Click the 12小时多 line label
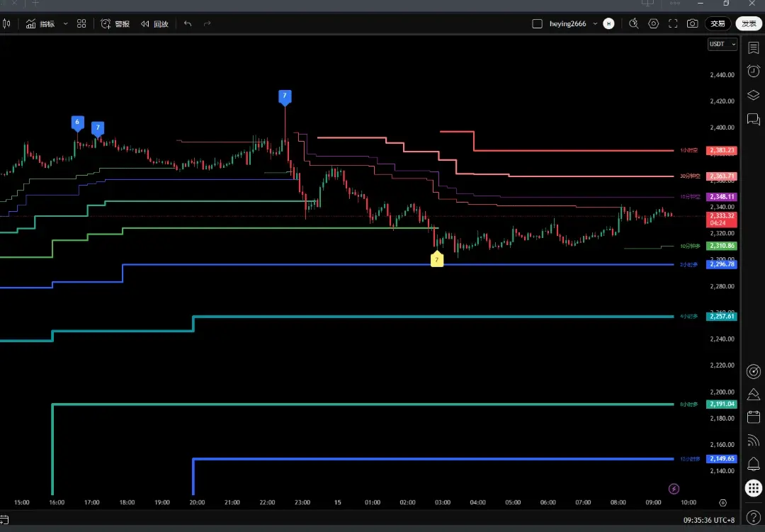The height and width of the screenshot is (532, 765). click(x=690, y=459)
